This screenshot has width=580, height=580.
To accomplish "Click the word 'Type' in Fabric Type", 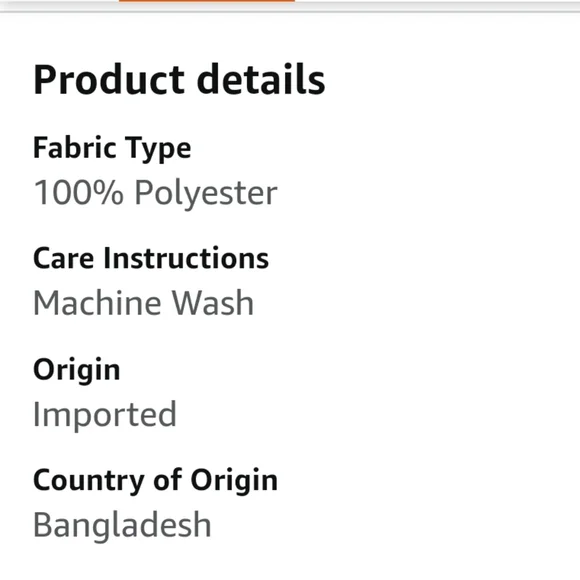I will tap(158, 149).
